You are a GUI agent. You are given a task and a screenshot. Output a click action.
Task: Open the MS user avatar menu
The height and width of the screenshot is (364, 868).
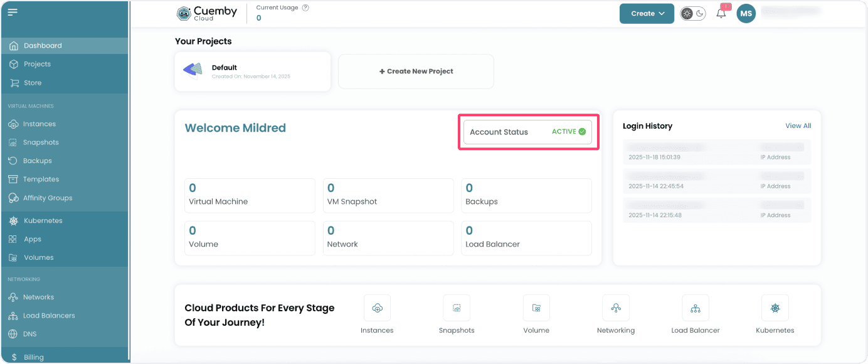(x=746, y=14)
